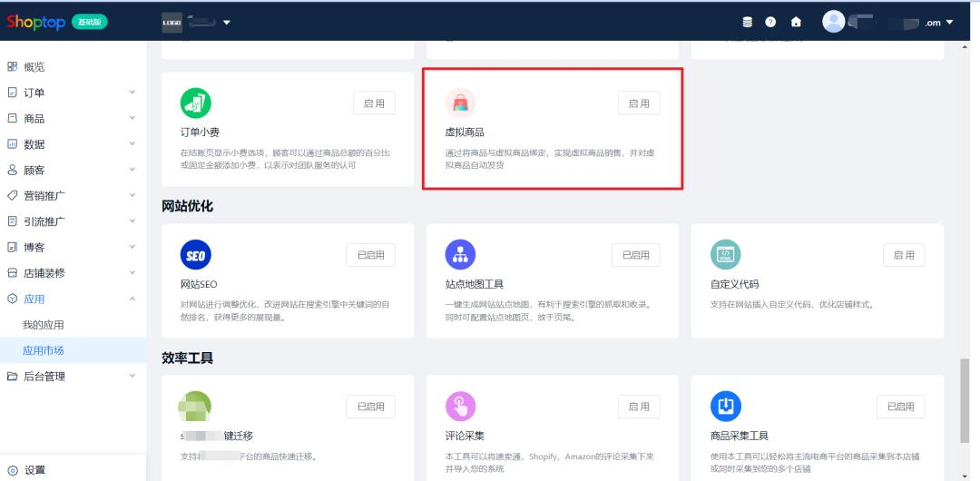Click the 效率工具 section heading

tap(188, 358)
